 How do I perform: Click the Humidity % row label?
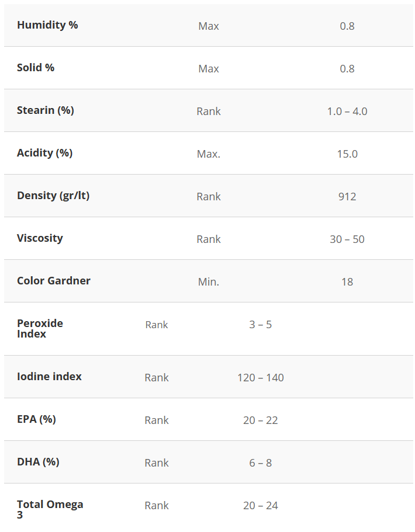[47, 25]
